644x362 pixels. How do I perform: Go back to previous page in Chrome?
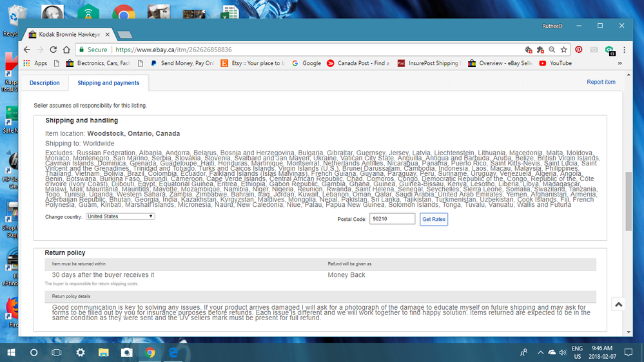click(27, 50)
